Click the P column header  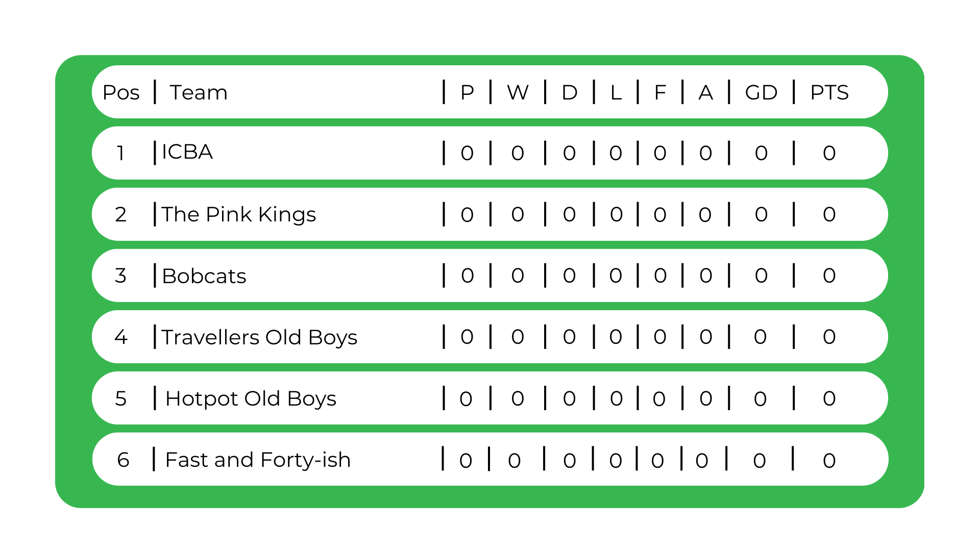click(x=467, y=92)
